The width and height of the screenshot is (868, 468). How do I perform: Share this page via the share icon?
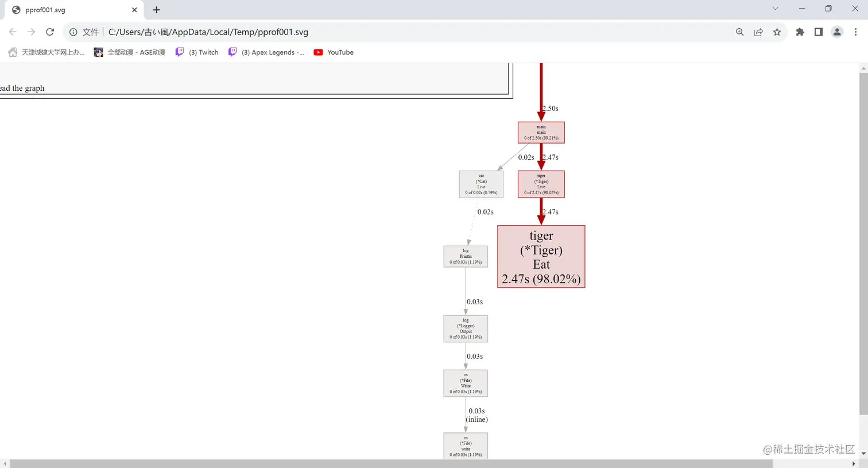758,32
